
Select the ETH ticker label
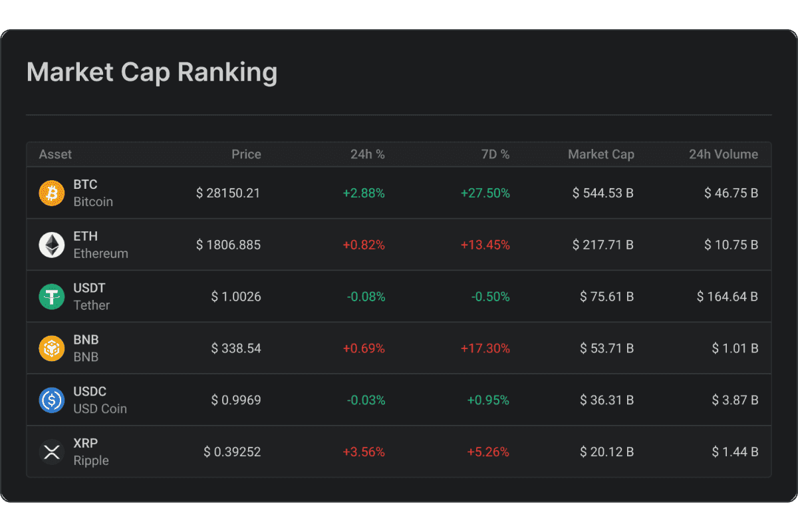click(x=85, y=236)
